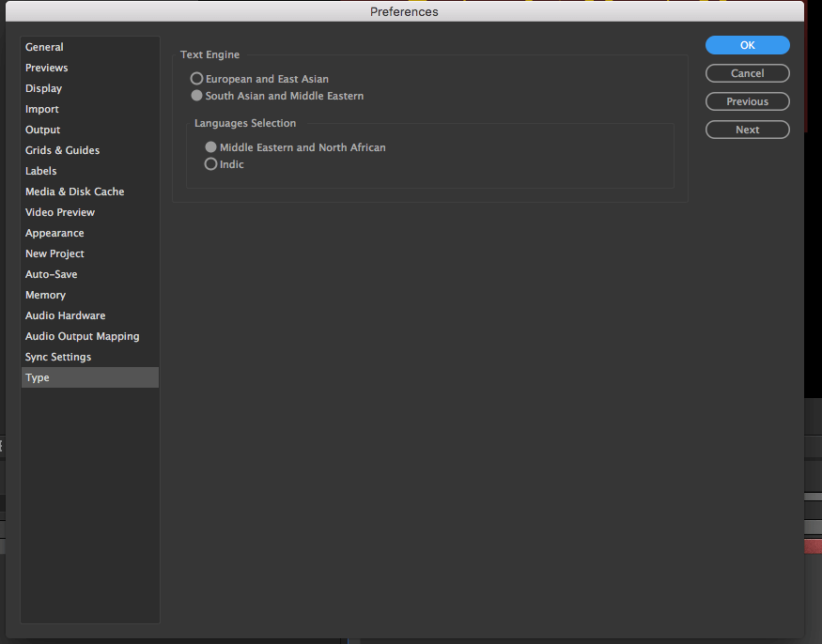Open Audio Hardware preferences
Screen dimensions: 822x644
90,315
